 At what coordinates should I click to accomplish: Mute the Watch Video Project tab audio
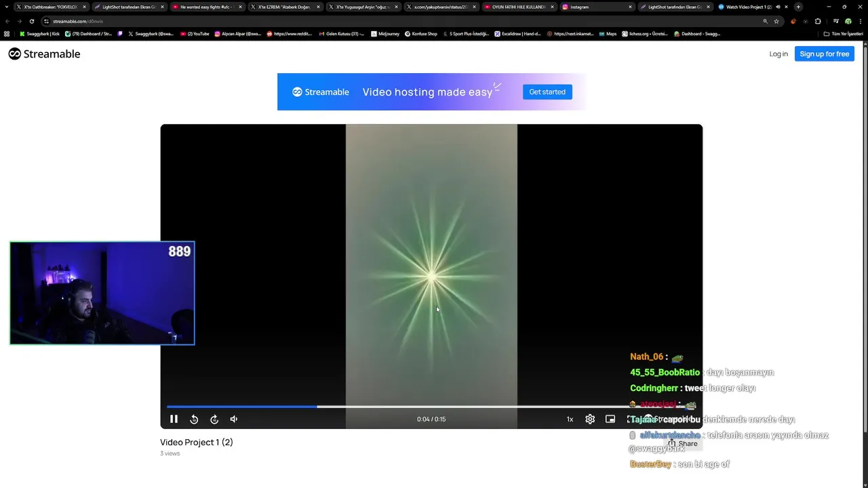(778, 7)
